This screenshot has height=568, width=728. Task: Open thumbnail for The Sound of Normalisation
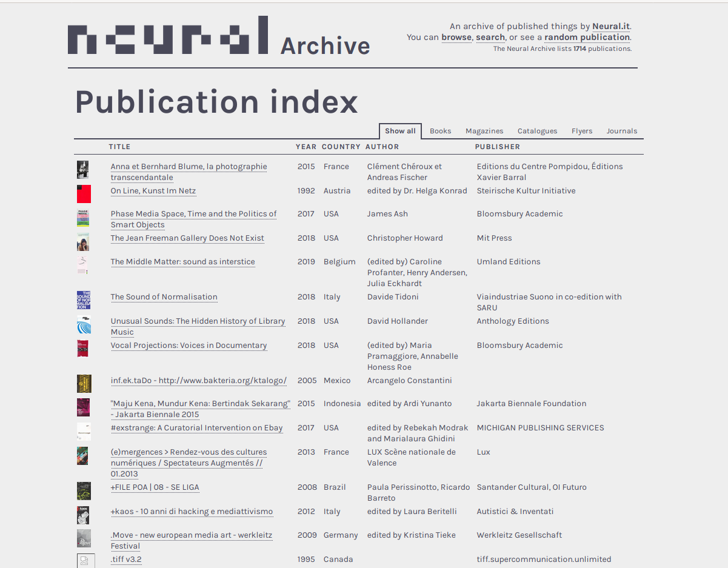(84, 300)
